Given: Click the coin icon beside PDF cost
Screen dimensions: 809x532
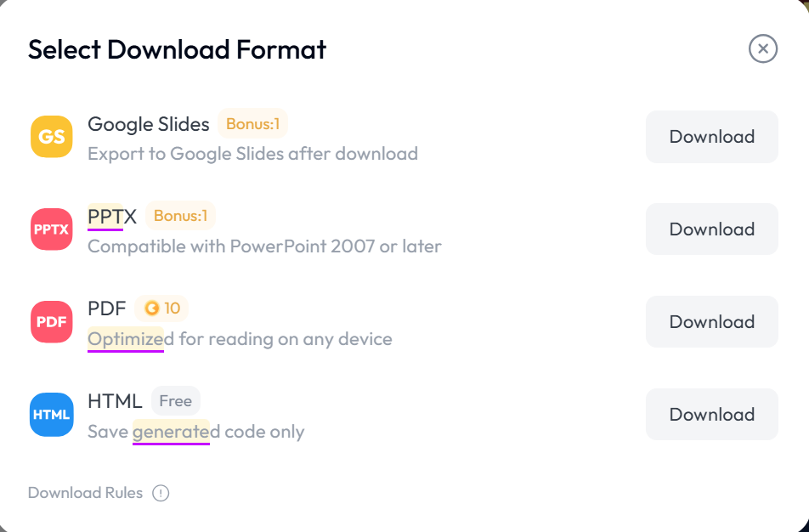Looking at the screenshot, I should point(151,308).
